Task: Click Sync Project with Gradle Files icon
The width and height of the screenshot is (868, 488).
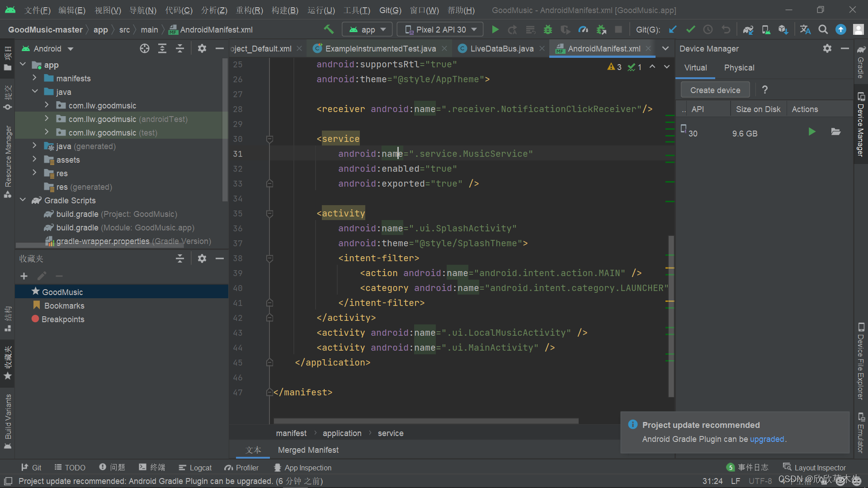Action: click(748, 30)
